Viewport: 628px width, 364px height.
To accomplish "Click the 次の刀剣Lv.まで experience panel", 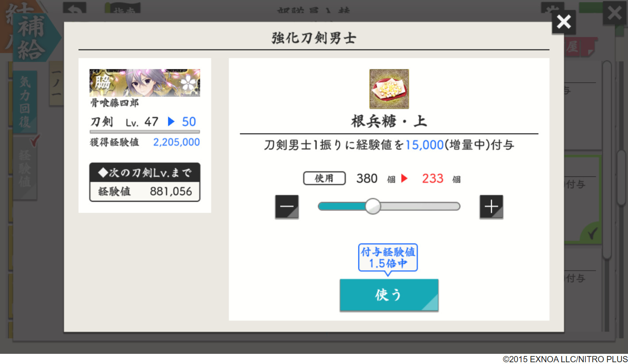I will click(x=145, y=182).
